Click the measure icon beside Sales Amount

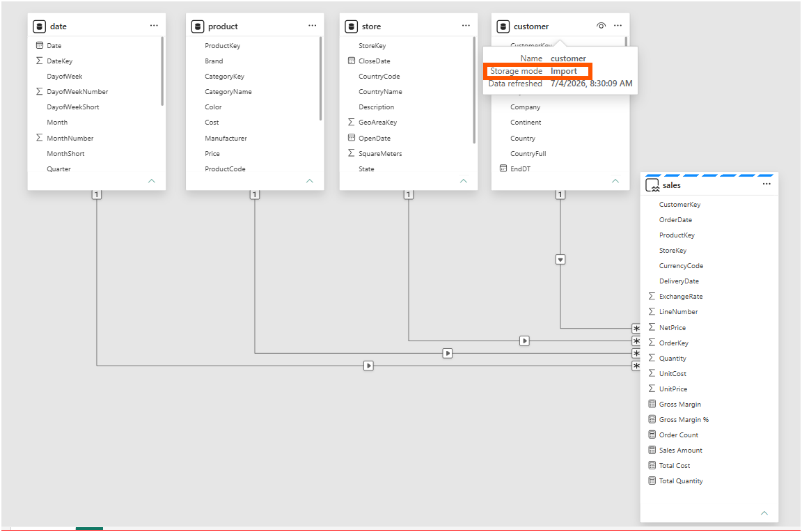pyautogui.click(x=652, y=450)
